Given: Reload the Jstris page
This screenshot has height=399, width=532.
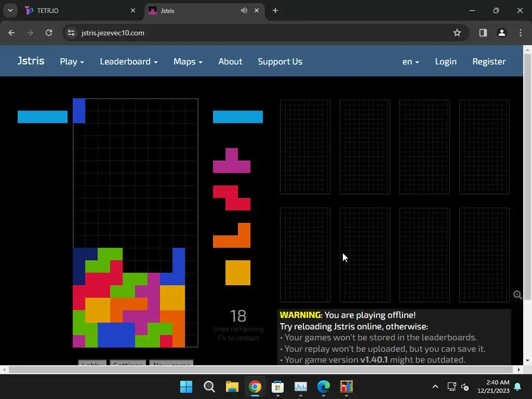Looking at the screenshot, I should (x=49, y=33).
